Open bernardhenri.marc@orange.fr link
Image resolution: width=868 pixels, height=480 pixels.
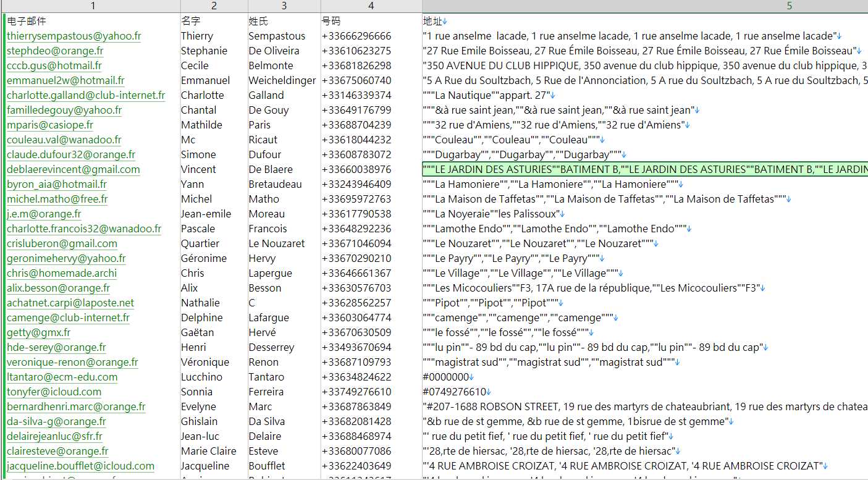coord(76,406)
